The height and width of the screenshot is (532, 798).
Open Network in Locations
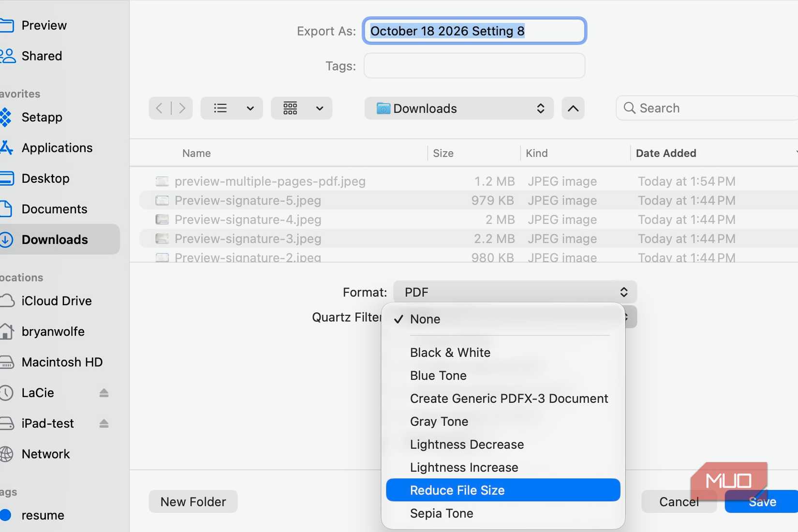pos(45,454)
